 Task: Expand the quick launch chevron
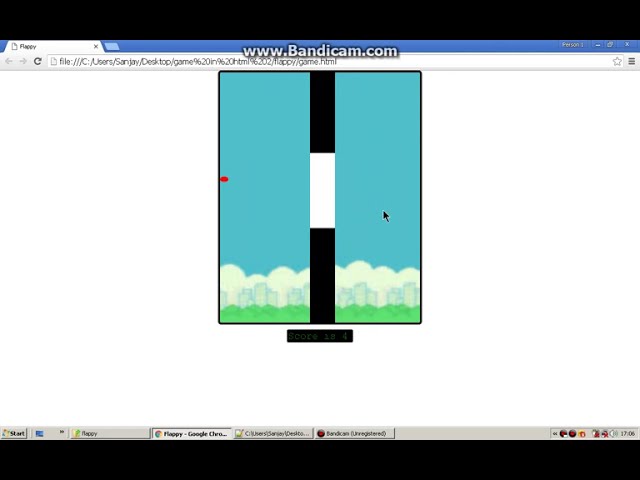coord(62,432)
